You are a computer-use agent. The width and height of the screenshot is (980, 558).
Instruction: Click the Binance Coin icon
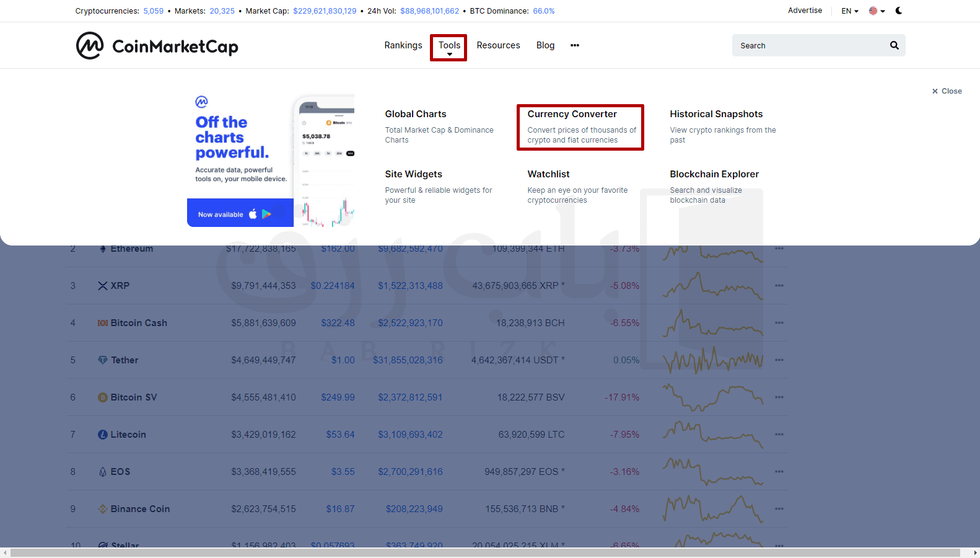(103, 509)
